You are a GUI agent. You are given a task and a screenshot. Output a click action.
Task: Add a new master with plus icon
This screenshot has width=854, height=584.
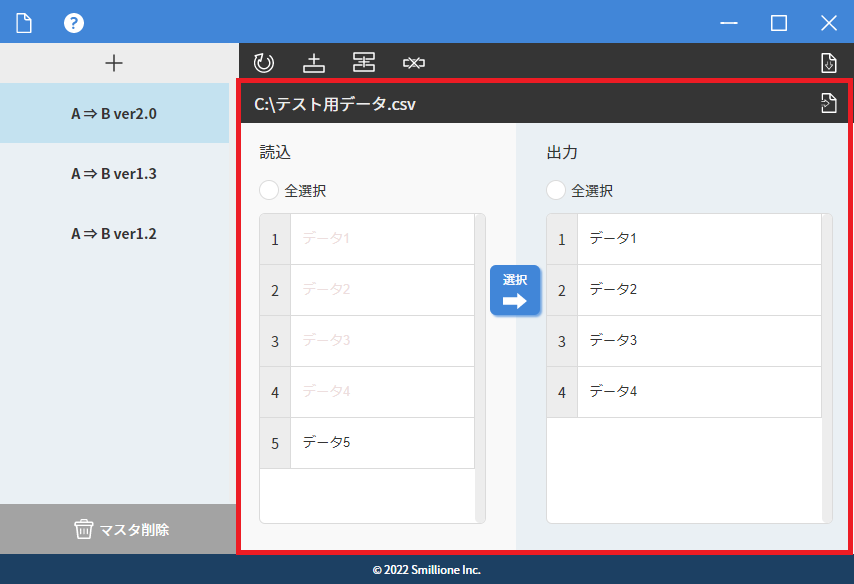tap(114, 63)
